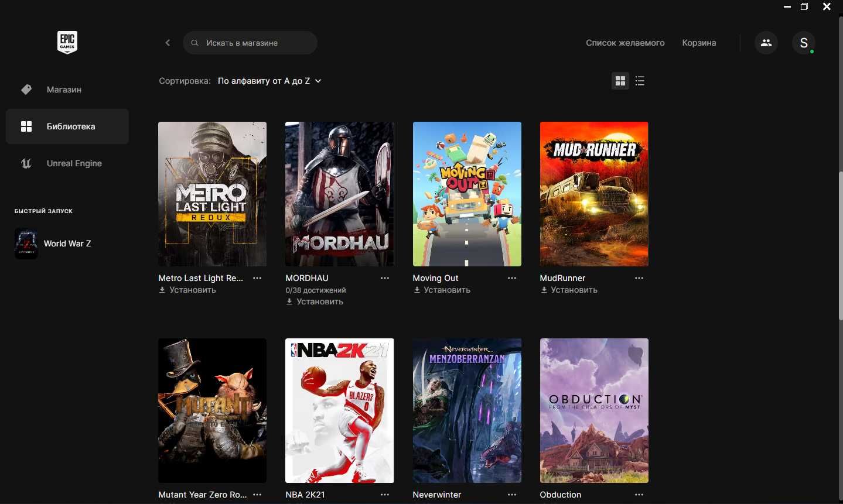Viewport: 843px width, 504px height.
Task: Open Список желаемого
Action: click(x=625, y=43)
